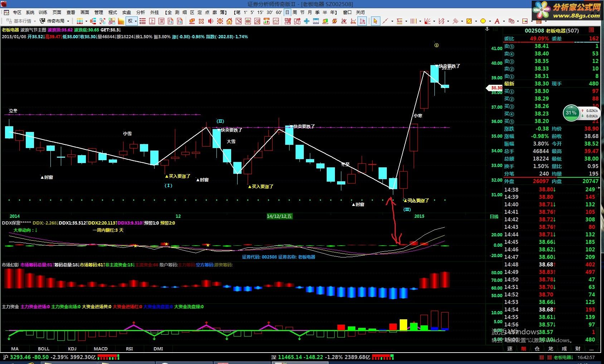This screenshot has height=364, width=604.
Task: Open the 系统 menu
Action: tap(30, 12)
